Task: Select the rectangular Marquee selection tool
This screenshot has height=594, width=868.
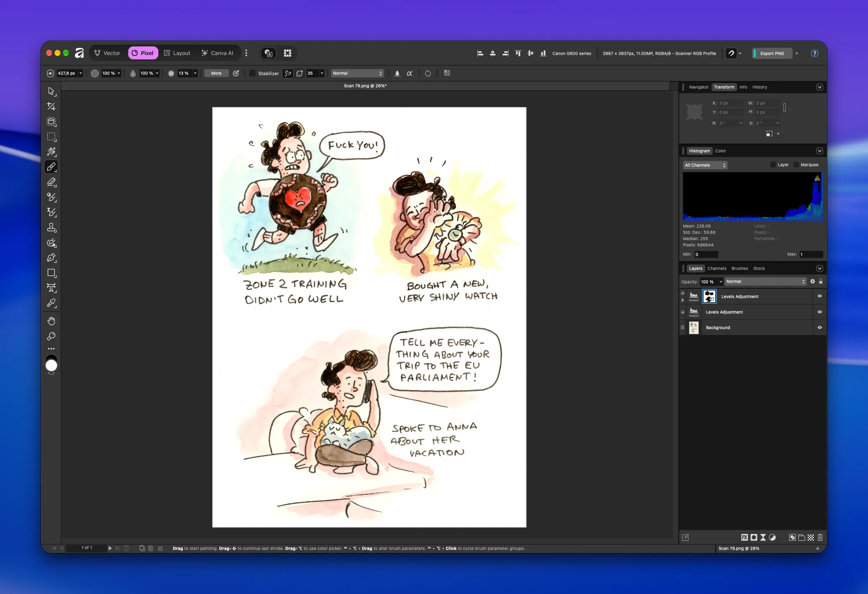Action: 51,137
